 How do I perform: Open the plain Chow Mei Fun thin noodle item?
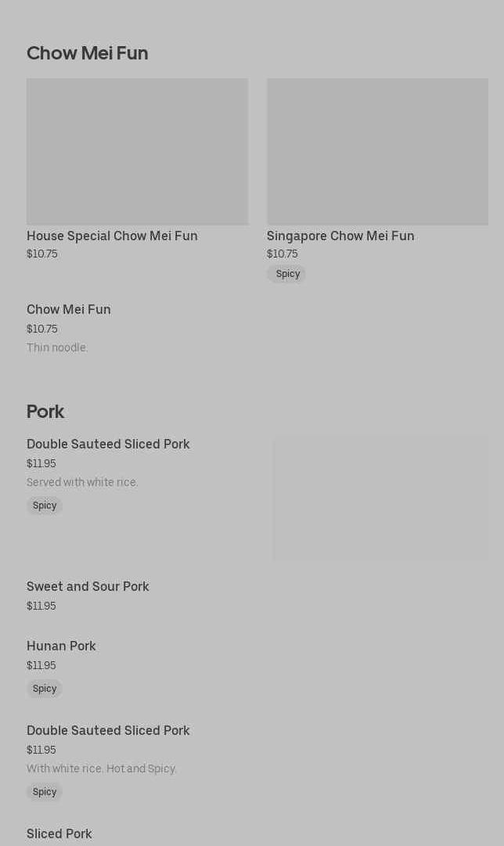(69, 309)
